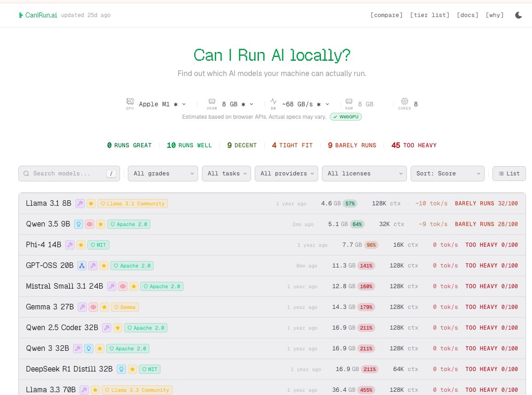532x395 pixels.
Task: Click the star icon on Llama 3.1 8B
Action: pyautogui.click(x=91, y=203)
